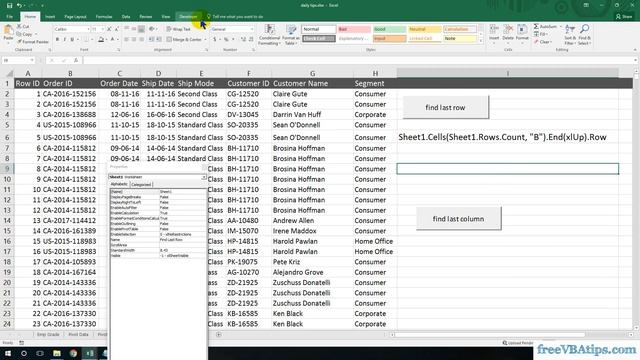Click the Cut scissors command
The height and width of the screenshot is (360, 640).
[x=23, y=27]
